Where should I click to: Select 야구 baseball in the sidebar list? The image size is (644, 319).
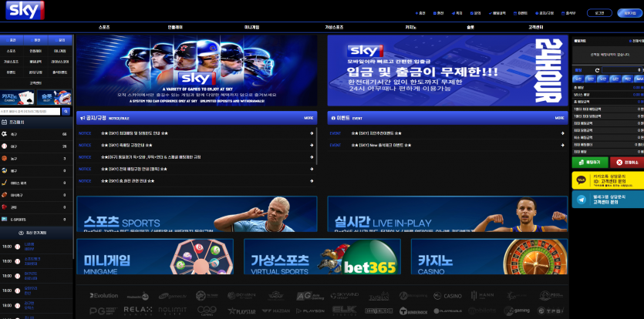tap(36, 146)
